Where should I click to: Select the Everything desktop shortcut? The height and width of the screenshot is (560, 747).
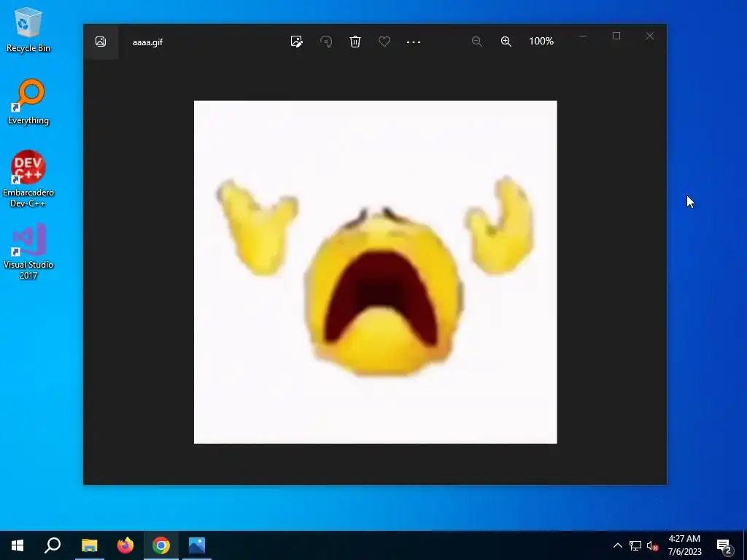tap(28, 102)
